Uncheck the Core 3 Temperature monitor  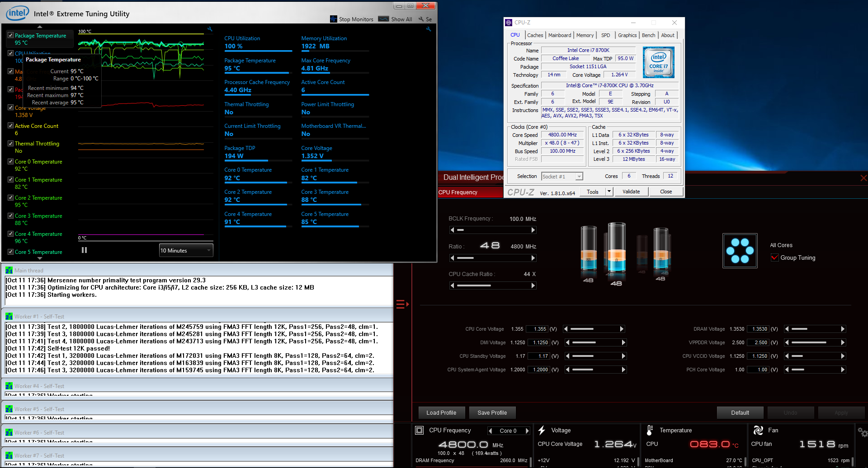click(10, 215)
